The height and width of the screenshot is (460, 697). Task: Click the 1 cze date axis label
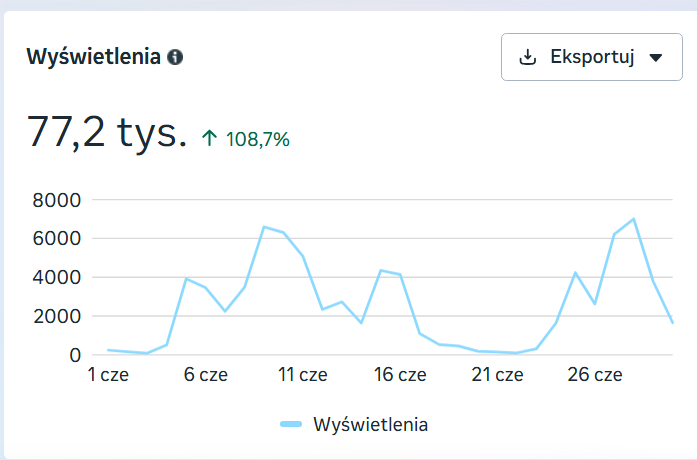pos(108,375)
